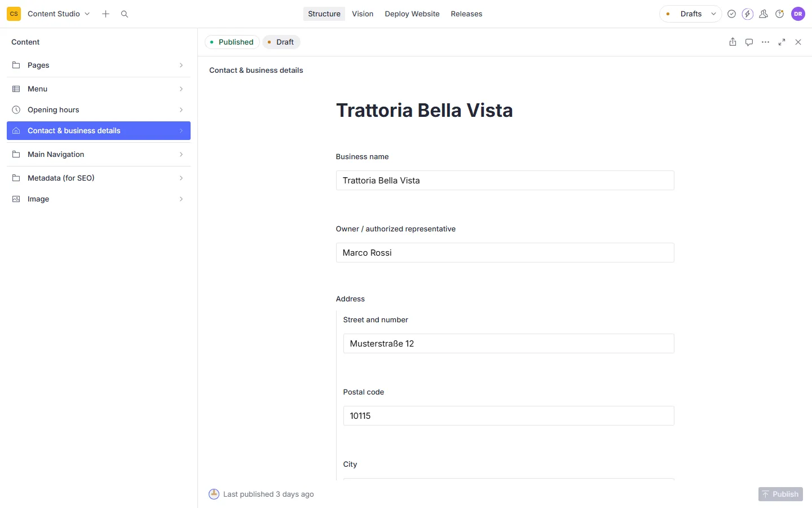Switch to the Structure tab
The image size is (812, 508).
tap(324, 14)
